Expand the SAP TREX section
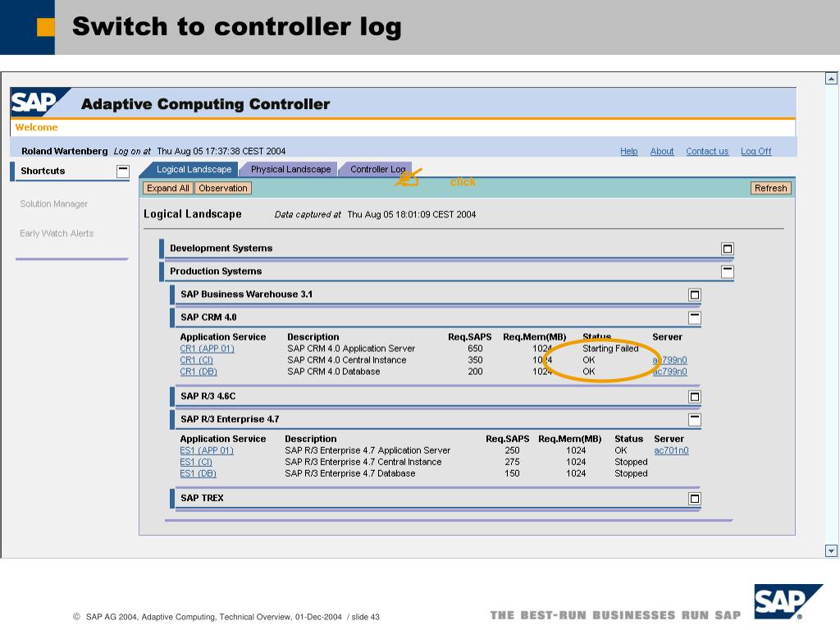Screen dimensions: 840x630 pos(694,499)
